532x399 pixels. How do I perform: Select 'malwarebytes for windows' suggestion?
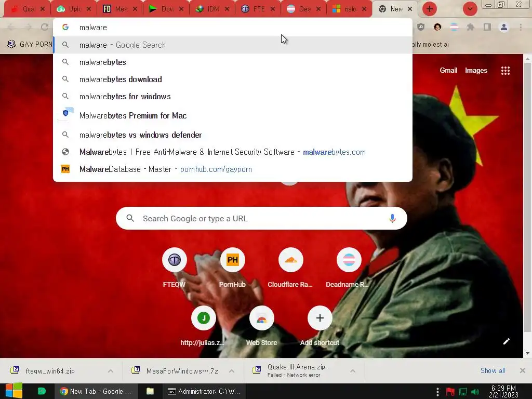click(233, 96)
